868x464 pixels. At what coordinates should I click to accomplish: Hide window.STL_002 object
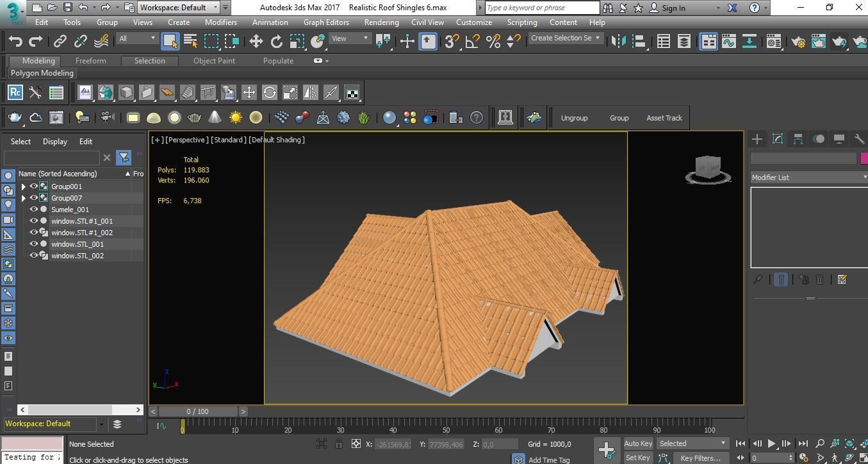pyautogui.click(x=34, y=256)
